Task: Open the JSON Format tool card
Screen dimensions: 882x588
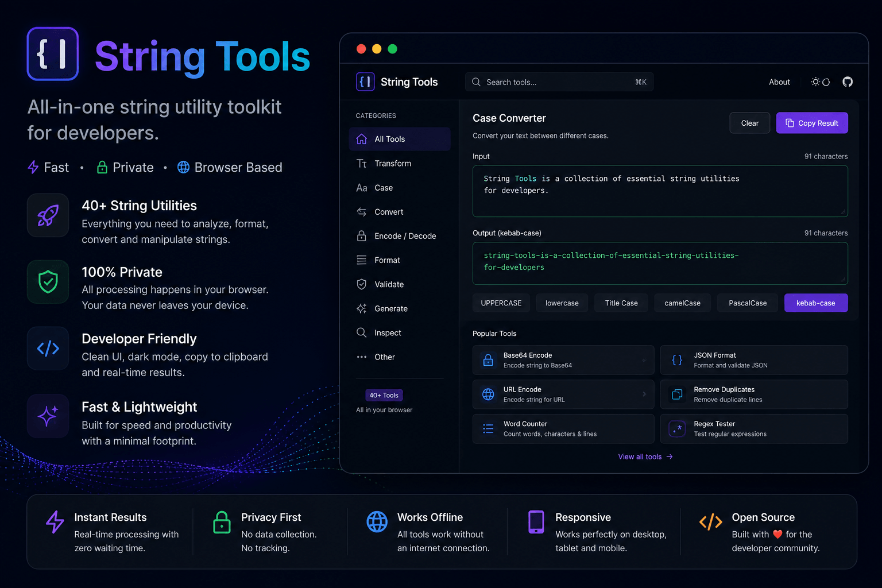Action: 754,360
